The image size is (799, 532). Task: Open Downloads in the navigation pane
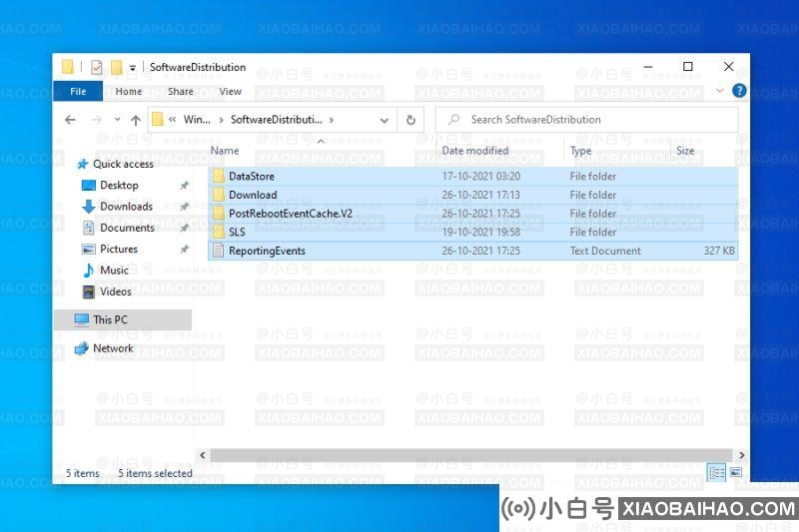pyautogui.click(x=126, y=207)
